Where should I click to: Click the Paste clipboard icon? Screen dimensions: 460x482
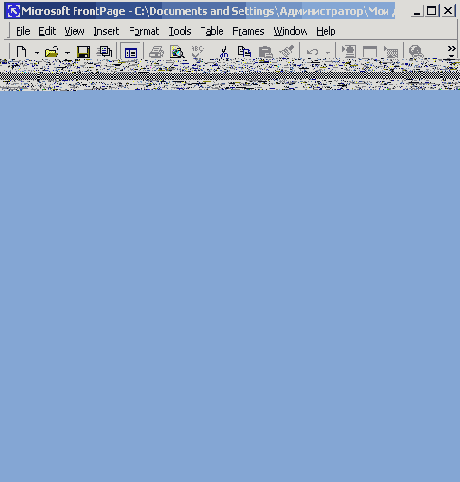coord(265,52)
